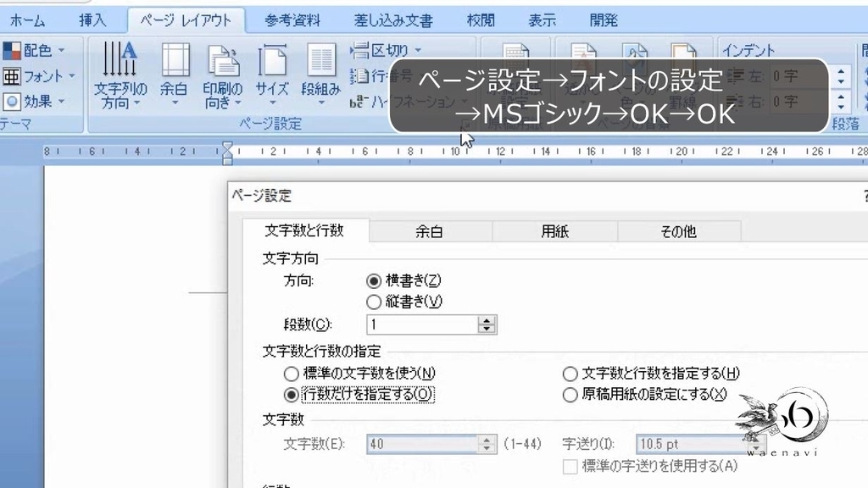Select 文字数と行数を指定する option
This screenshot has height=488, width=868.
(x=570, y=374)
